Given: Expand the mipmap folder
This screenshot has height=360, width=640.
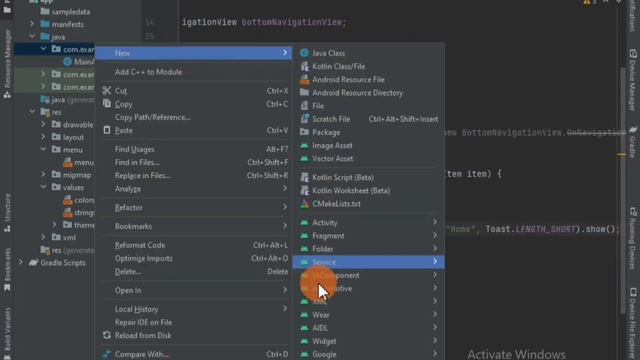Looking at the screenshot, I should click(x=43, y=174).
